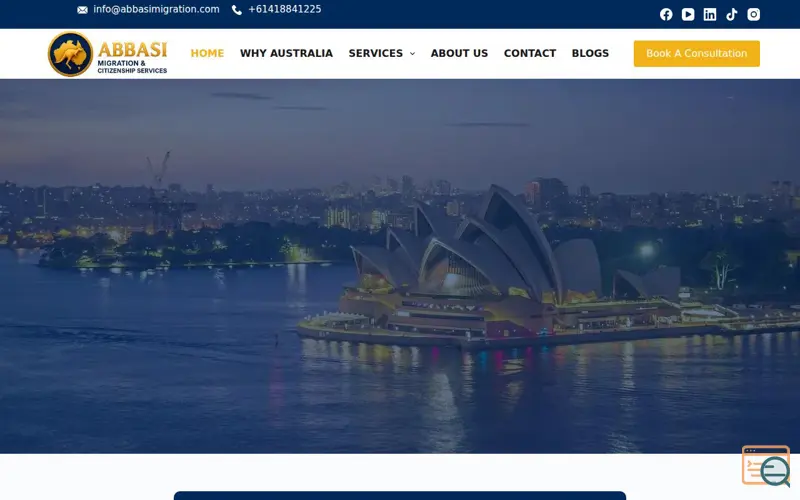Visit the Blogs page
The height and width of the screenshot is (500, 800).
click(x=590, y=53)
